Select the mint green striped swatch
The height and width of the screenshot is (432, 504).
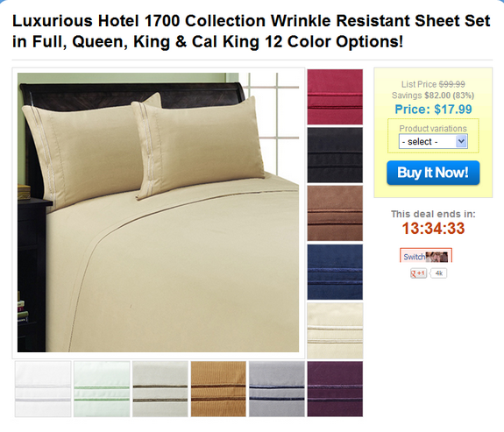(102, 389)
